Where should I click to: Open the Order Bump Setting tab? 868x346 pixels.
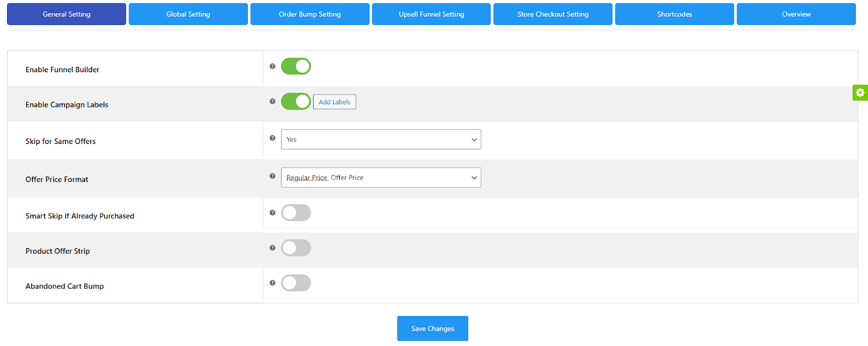pyautogui.click(x=310, y=14)
